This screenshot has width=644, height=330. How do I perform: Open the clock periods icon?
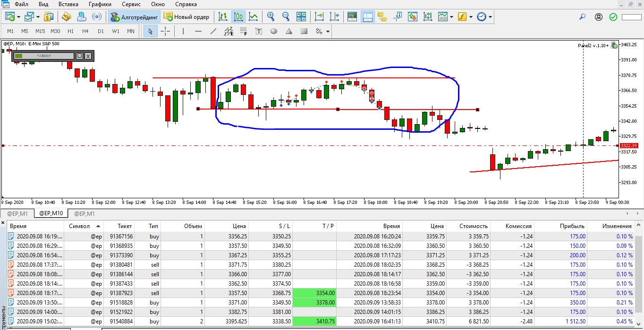pyautogui.click(x=482, y=17)
